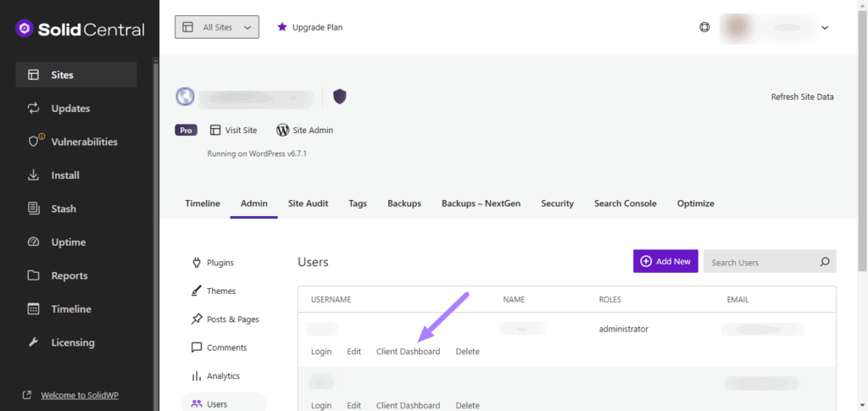The width and height of the screenshot is (868, 411).
Task: Click the search magnifier icon
Action: pos(824,262)
